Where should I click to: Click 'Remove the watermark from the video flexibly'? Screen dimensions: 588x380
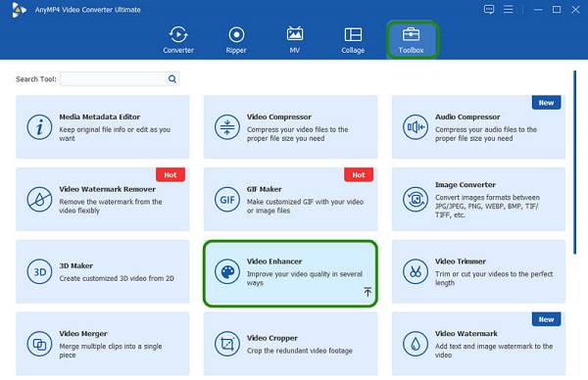pos(111,206)
